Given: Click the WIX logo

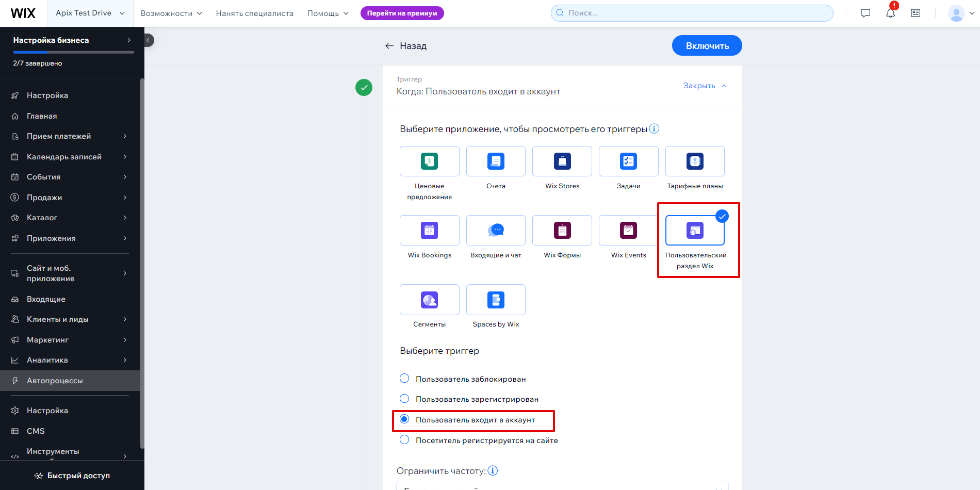Looking at the screenshot, I should [23, 13].
